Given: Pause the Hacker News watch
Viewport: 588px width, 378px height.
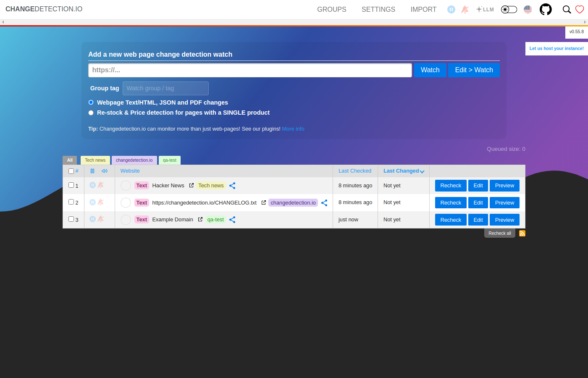Looking at the screenshot, I should (x=93, y=185).
